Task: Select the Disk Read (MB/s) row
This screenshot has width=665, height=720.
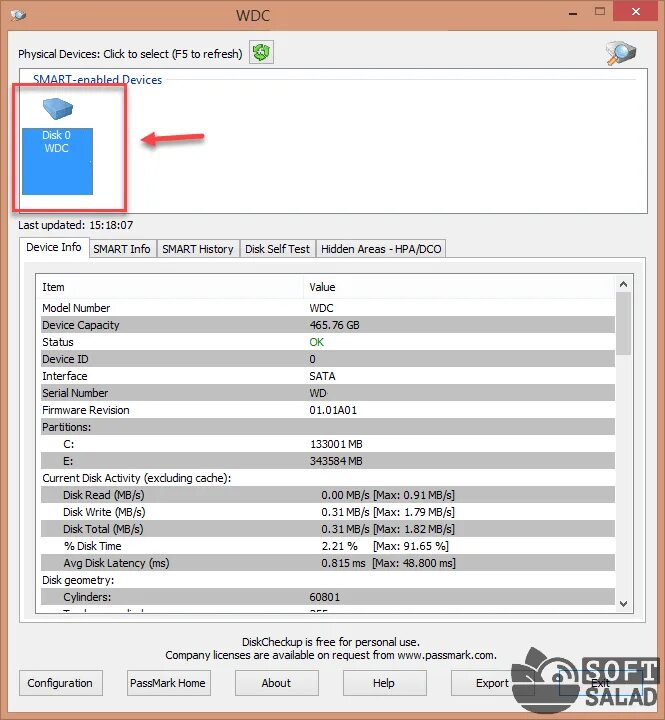Action: pos(328,495)
